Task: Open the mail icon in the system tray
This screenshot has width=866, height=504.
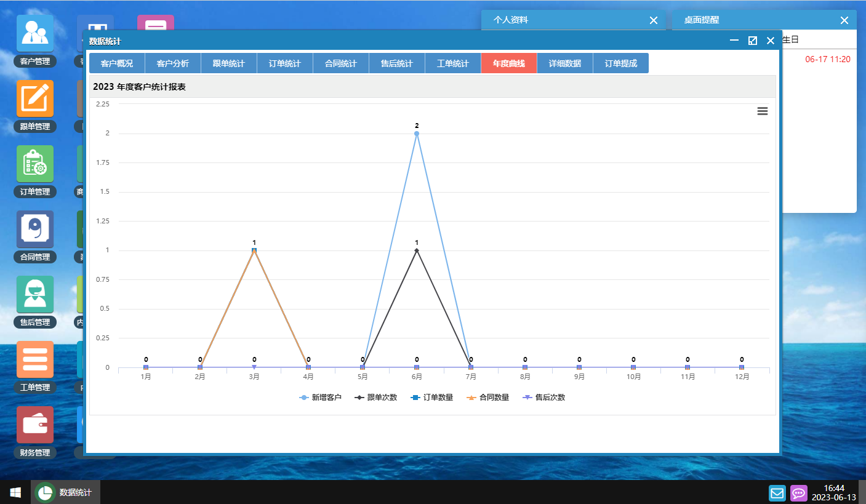Action: click(777, 493)
